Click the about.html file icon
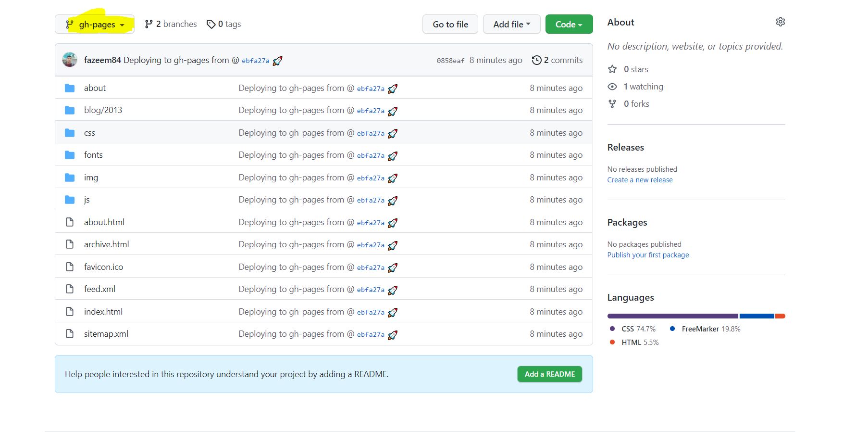This screenshot has height=432, width=868. 70,222
